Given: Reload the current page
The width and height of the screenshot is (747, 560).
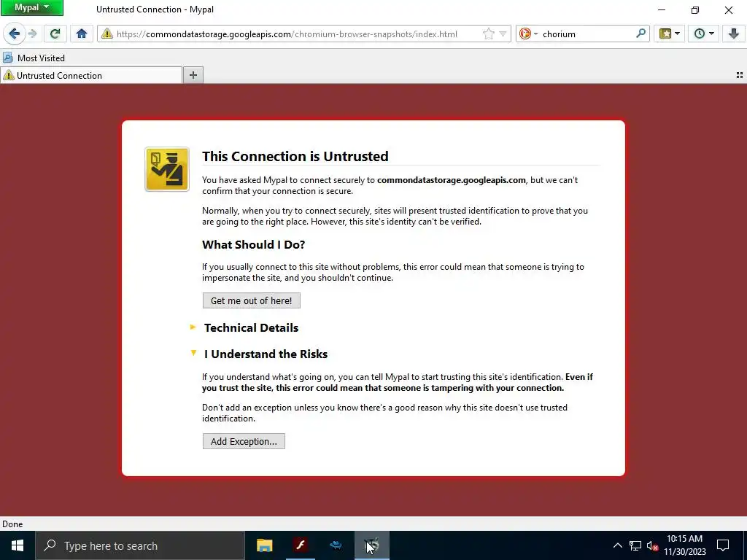Looking at the screenshot, I should [x=55, y=34].
